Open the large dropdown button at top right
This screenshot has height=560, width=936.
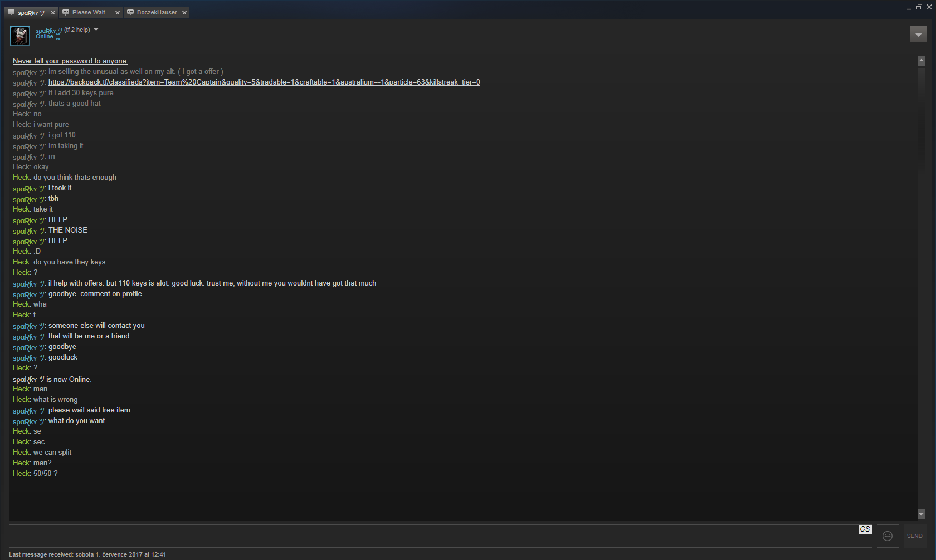tap(919, 34)
